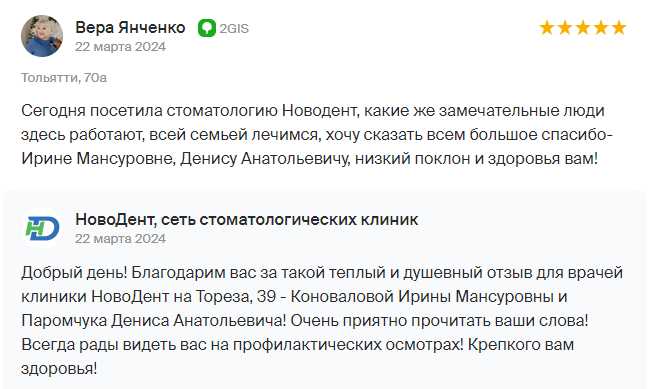Viewport: 652px width, 389px height.
Task: Open the reviewer name Вера Янченко
Action: point(130,28)
